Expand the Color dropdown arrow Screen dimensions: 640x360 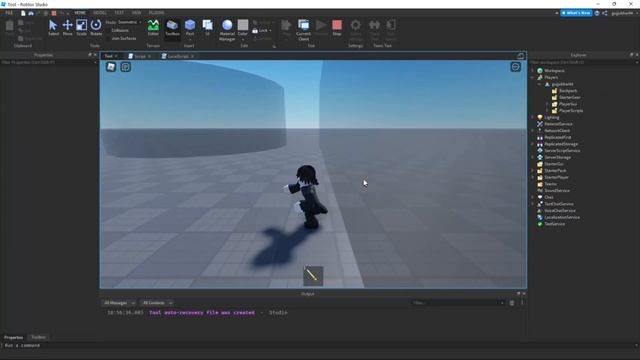coord(243,40)
